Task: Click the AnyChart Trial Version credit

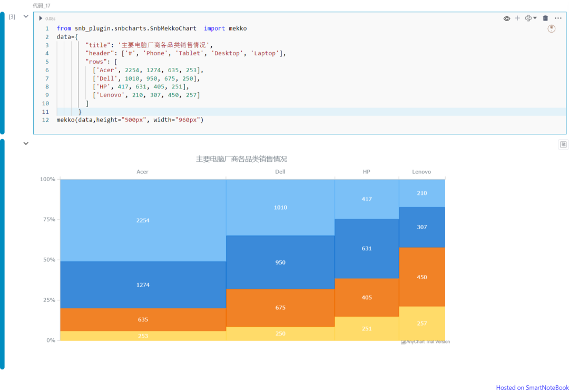Action: click(425, 342)
